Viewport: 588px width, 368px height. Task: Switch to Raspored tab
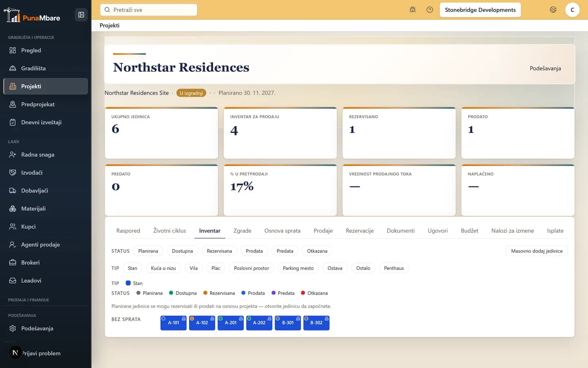tap(128, 231)
